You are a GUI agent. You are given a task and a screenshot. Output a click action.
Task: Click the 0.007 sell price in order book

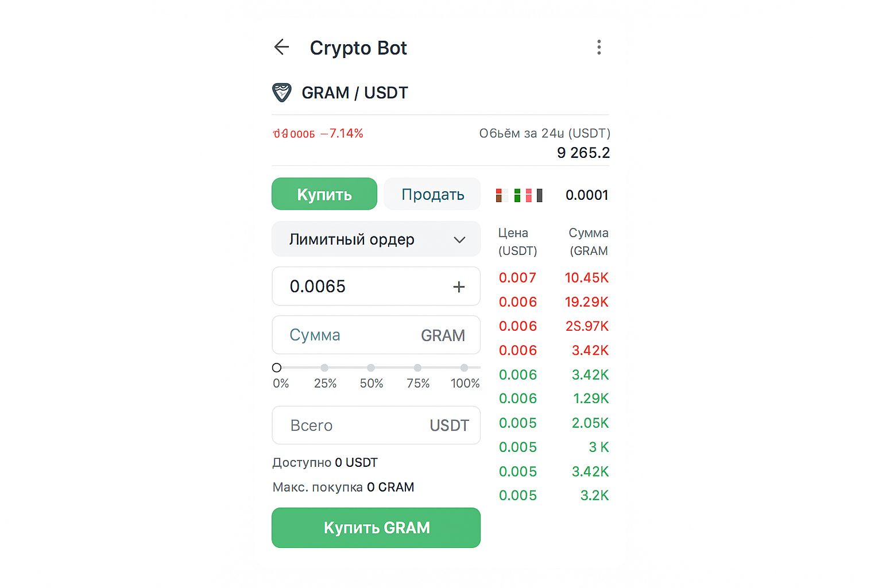tap(517, 278)
